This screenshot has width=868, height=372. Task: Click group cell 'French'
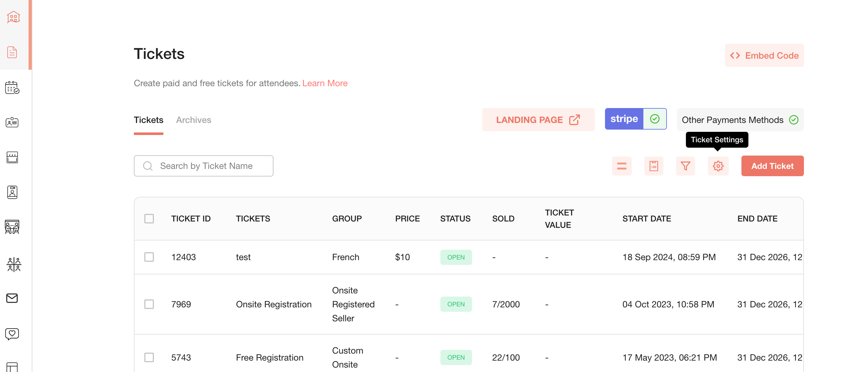345,257
